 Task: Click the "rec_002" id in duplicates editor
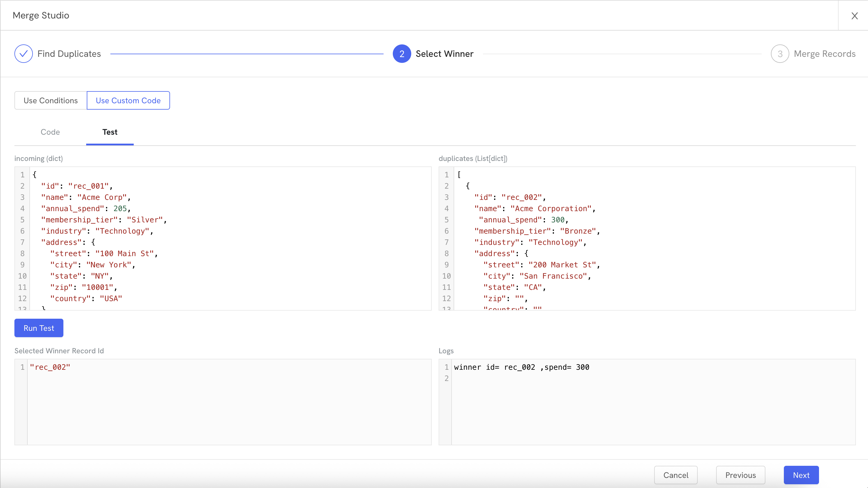tap(522, 197)
